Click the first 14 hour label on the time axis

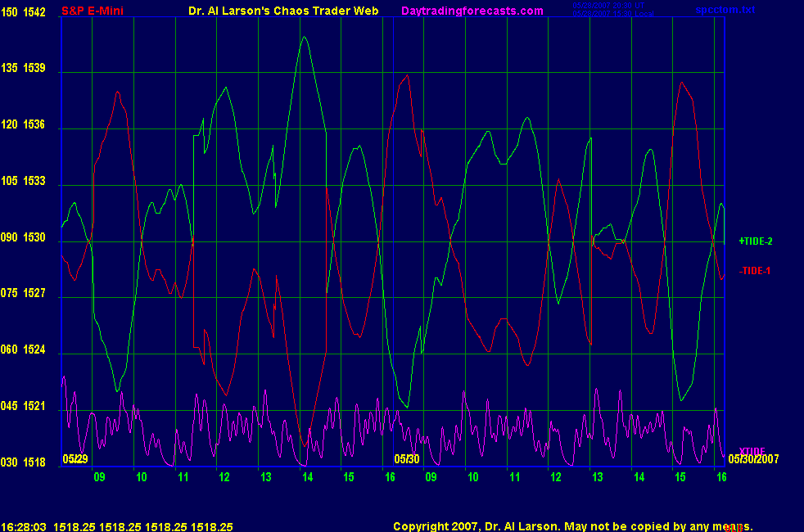[x=307, y=476]
